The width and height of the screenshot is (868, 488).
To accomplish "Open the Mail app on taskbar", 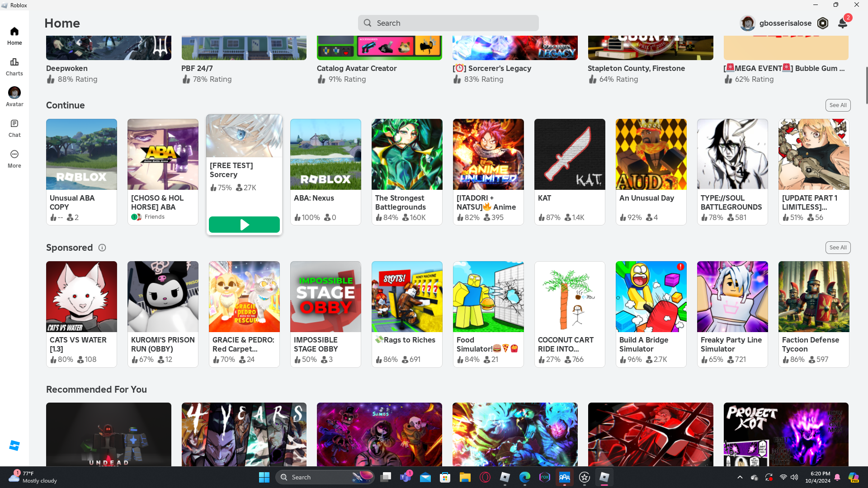I will (x=425, y=477).
